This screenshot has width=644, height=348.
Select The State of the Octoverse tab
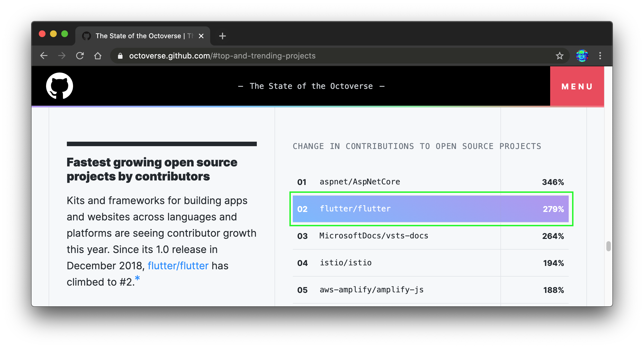click(x=143, y=36)
